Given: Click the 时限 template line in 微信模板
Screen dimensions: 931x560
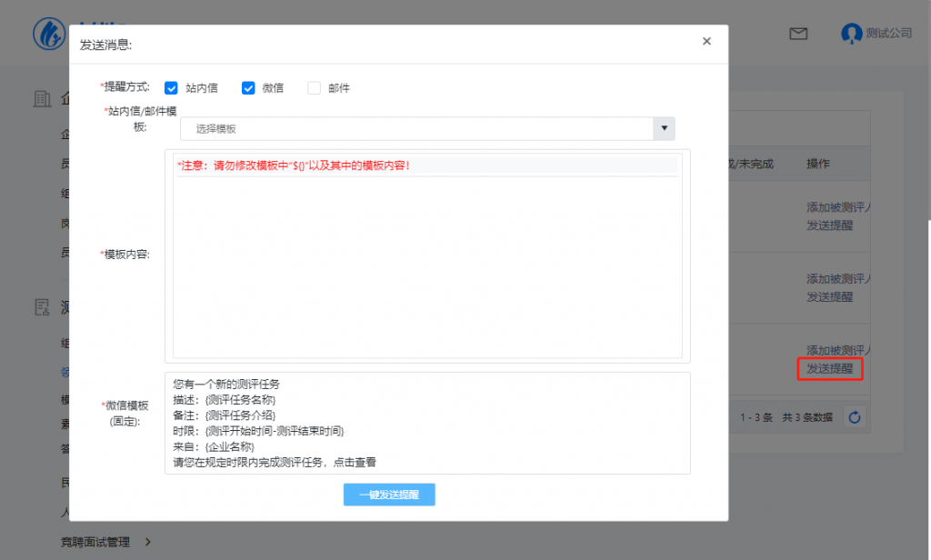Looking at the screenshot, I should [x=258, y=431].
